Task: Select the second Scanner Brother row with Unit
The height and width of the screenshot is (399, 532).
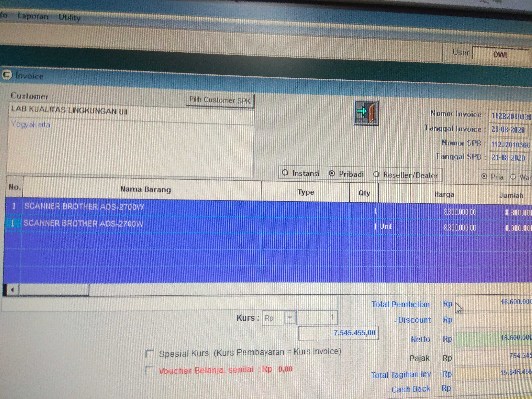Action: [83, 224]
